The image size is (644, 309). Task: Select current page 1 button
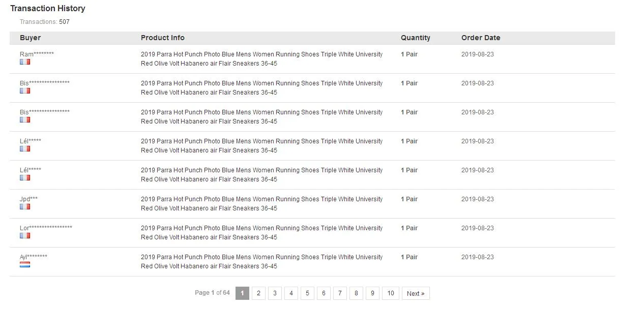[x=242, y=293]
